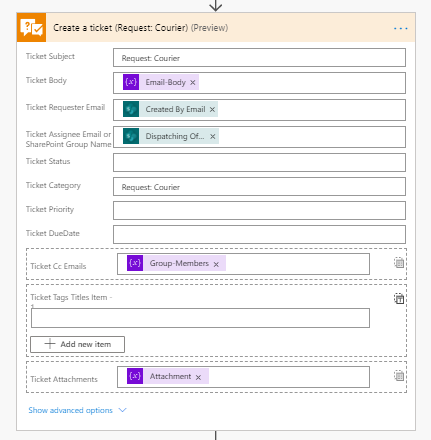The height and width of the screenshot is (440, 431).
Task: Switch Ticket Cc Emails to array input
Action: (x=399, y=263)
